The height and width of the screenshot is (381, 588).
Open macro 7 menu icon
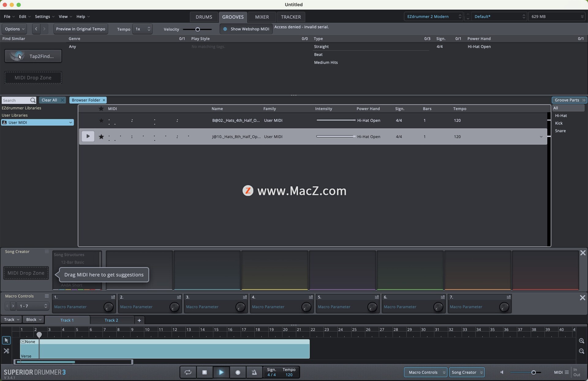tap(509, 297)
